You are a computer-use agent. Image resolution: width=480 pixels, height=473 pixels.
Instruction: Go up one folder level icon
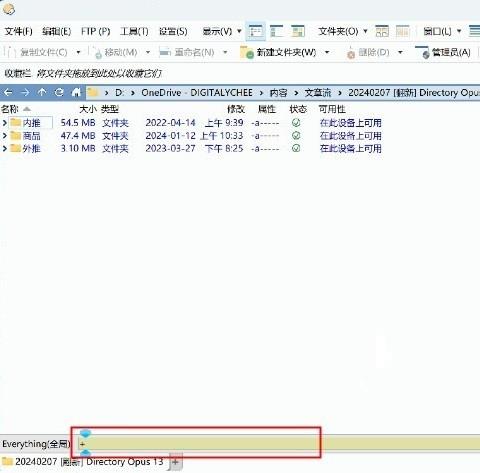click(42, 92)
